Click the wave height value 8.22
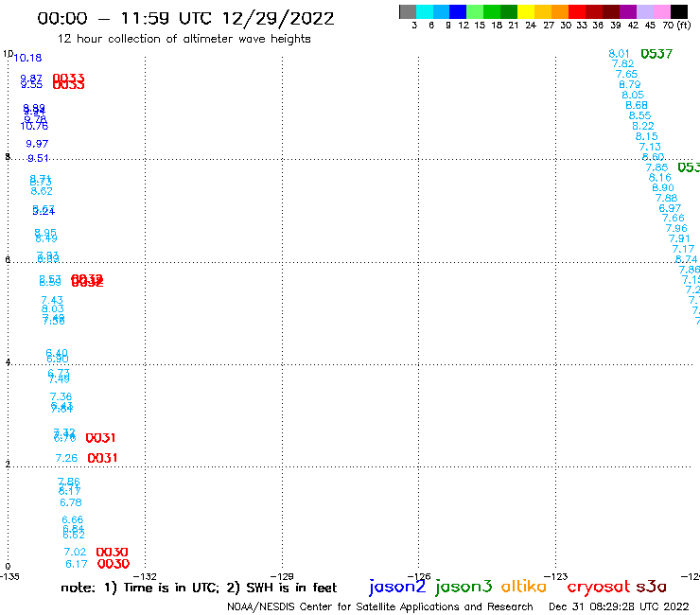This screenshot has width=700, height=615. point(643,126)
